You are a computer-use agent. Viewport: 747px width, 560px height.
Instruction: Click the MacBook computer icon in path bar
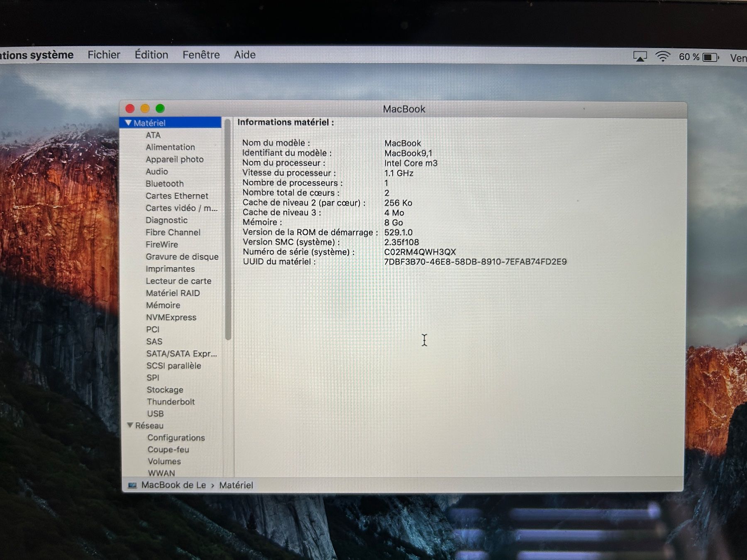[x=132, y=485]
